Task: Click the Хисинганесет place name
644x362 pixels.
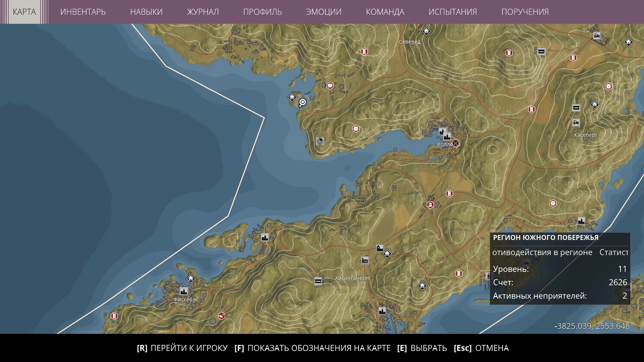Action: click(x=353, y=278)
